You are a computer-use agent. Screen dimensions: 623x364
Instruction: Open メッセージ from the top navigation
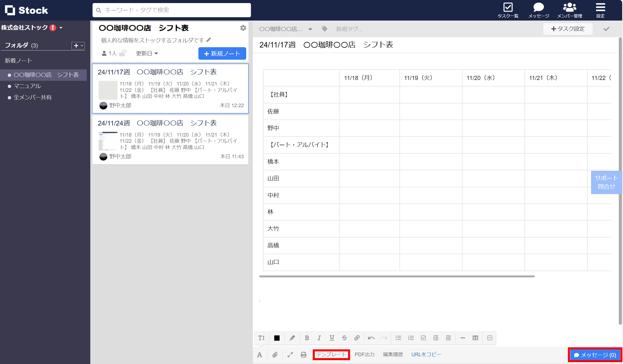(539, 10)
